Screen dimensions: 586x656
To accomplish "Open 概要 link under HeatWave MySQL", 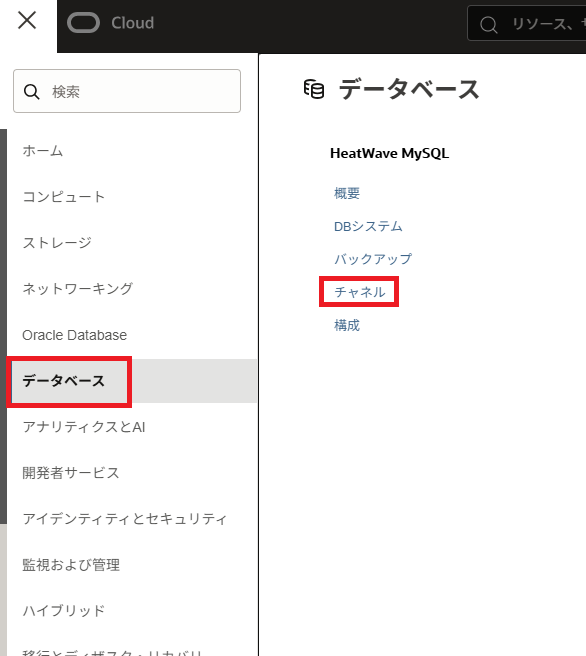I will click(347, 193).
